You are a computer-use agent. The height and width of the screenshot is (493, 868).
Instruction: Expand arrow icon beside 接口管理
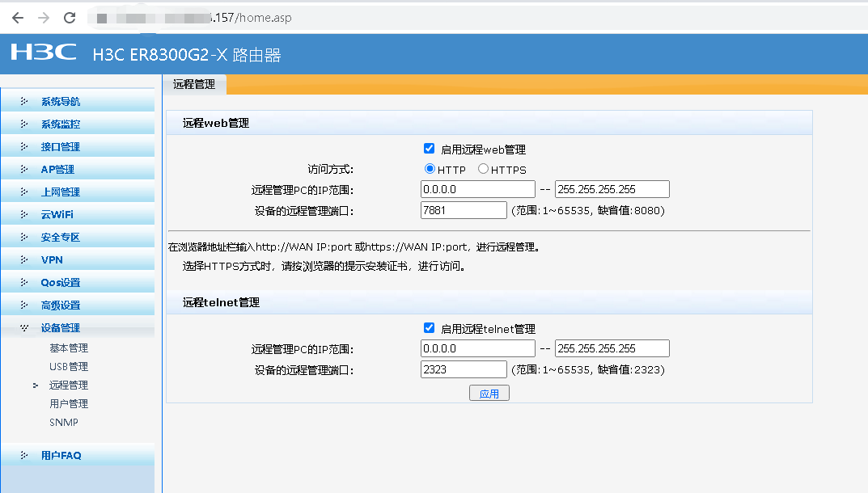23,146
